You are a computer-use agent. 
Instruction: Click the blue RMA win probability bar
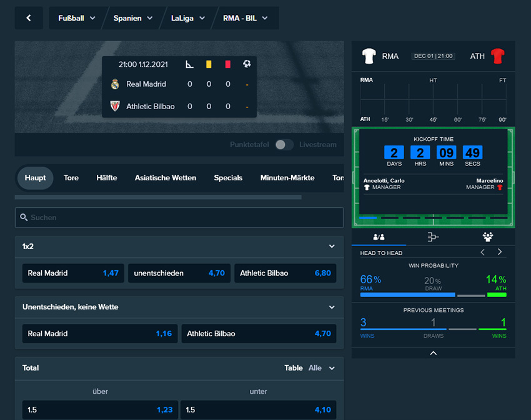[408, 295]
